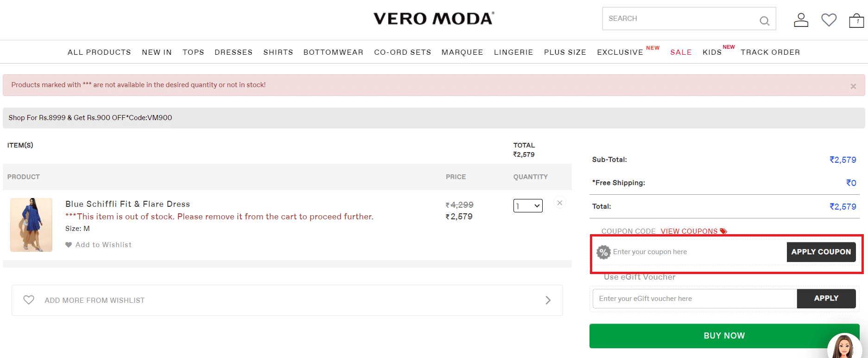Image resolution: width=868 pixels, height=358 pixels.
Task: Click the heart beside Add to Wishlist
Action: tap(69, 245)
